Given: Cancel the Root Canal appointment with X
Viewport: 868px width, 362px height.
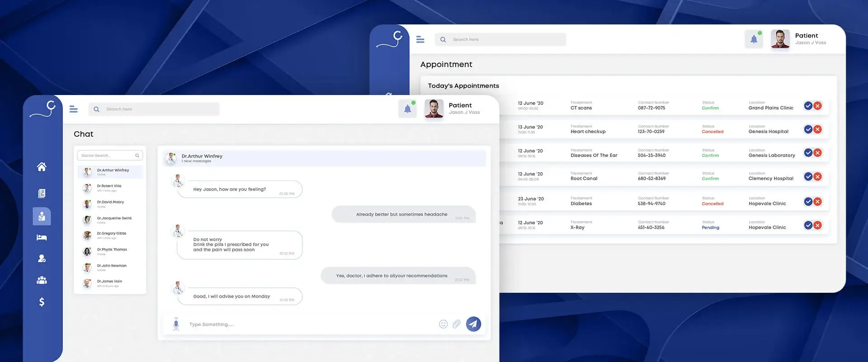Looking at the screenshot, I should tap(818, 176).
